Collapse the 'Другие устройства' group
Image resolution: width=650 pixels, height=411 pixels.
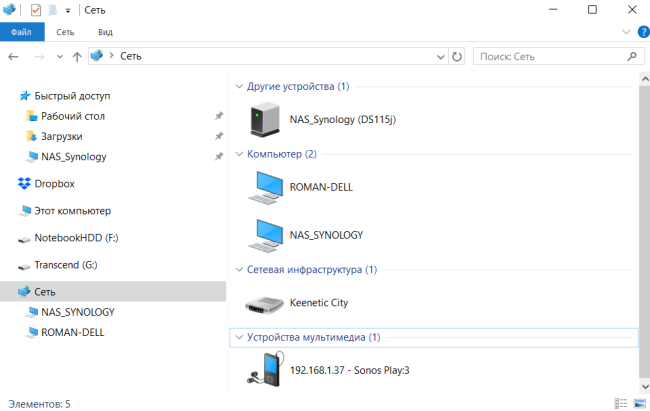[239, 87]
